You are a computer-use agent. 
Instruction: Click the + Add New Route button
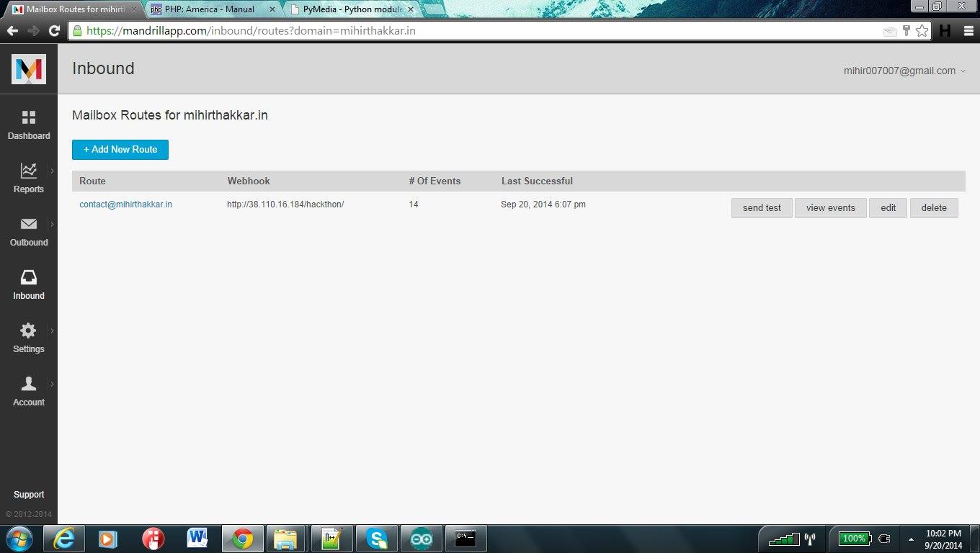pyautogui.click(x=120, y=150)
